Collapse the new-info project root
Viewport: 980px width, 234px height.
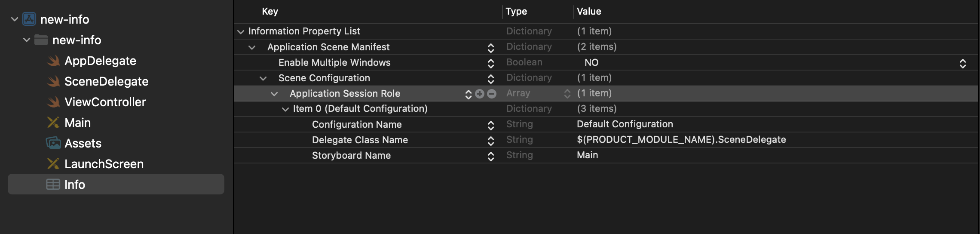15,19
